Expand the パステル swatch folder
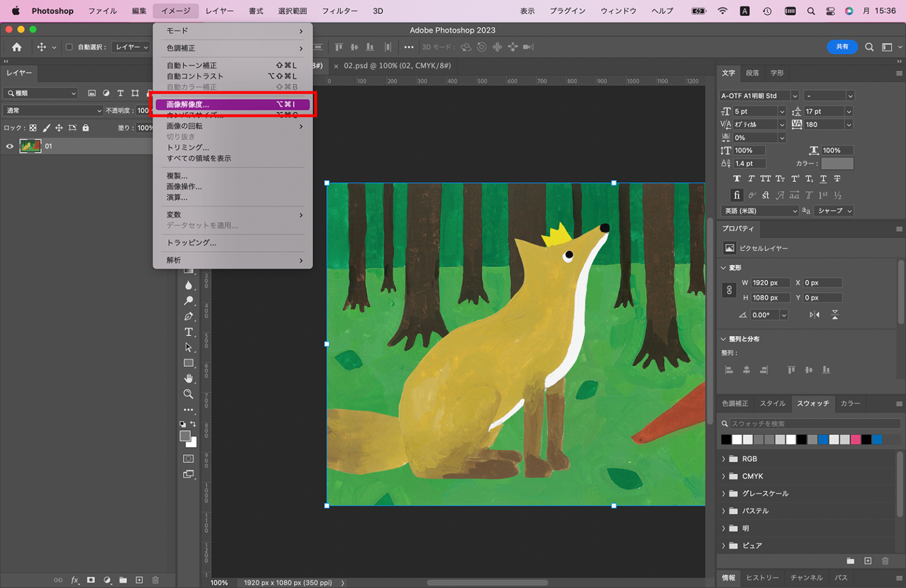 coord(724,511)
